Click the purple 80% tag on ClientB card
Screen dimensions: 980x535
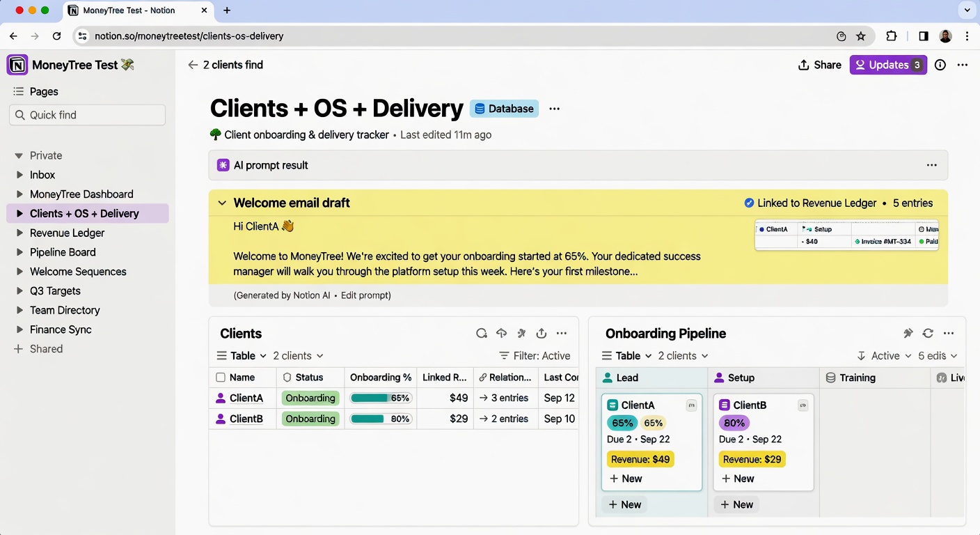click(734, 423)
